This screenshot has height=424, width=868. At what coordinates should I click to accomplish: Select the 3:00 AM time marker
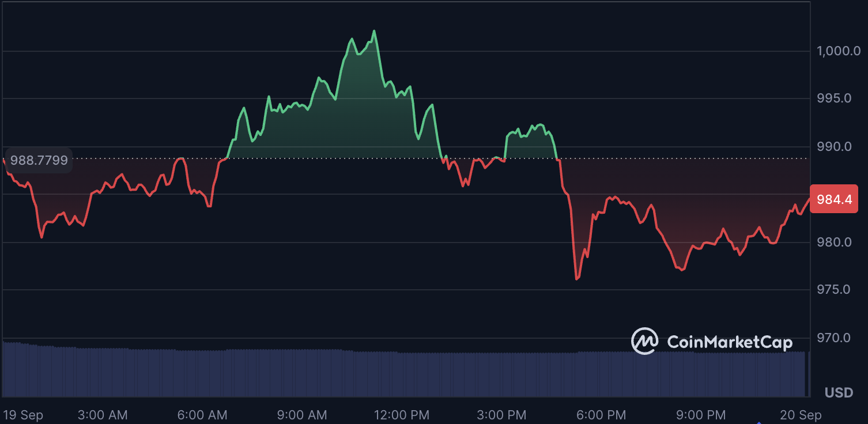(103, 415)
